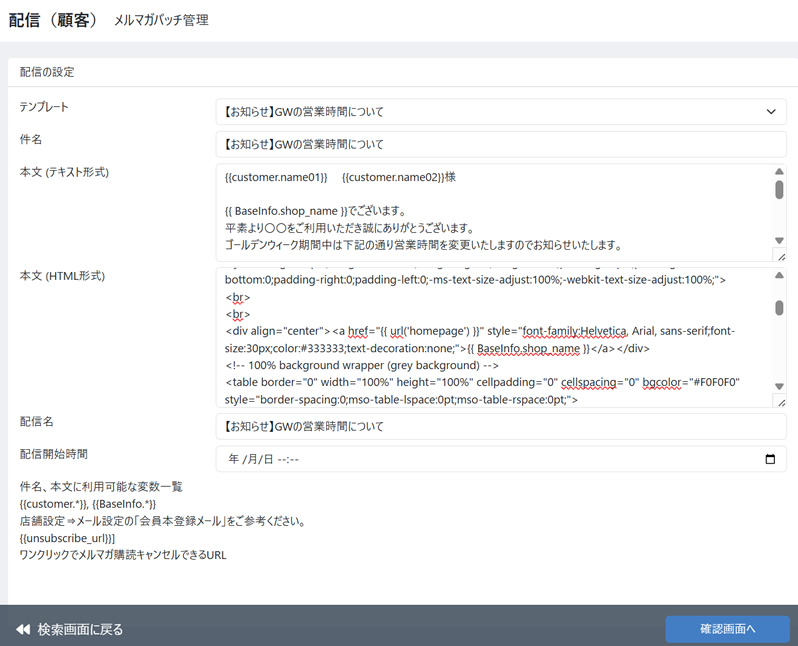Open the calendar picker icon in 配信開始時間
The image size is (798, 646).
tap(770, 459)
